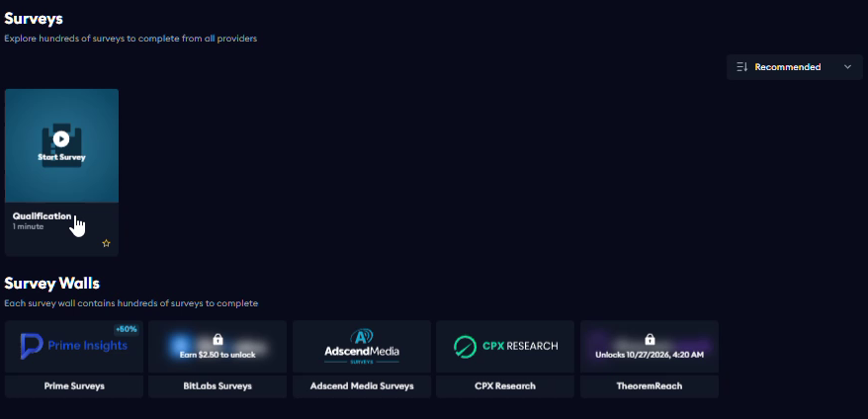Click the '1 minute' duration text

tap(29, 227)
